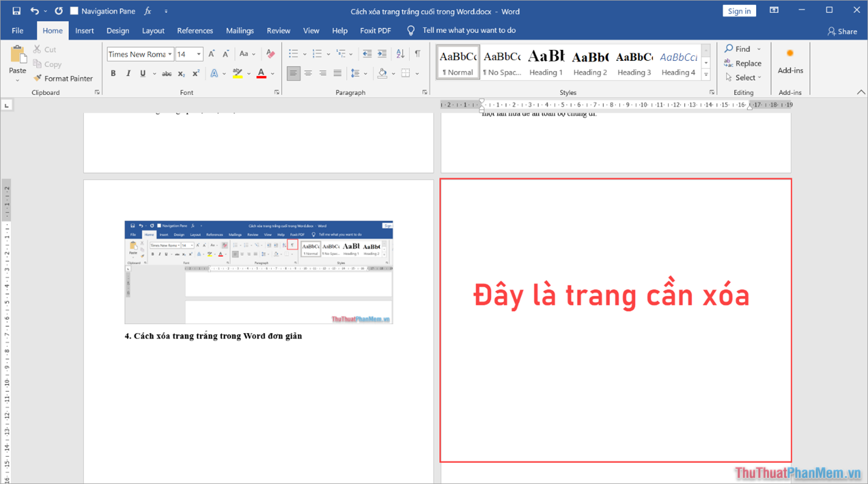Select the Heading 2 style thumbnail
This screenshot has width=868, height=484.
tap(590, 61)
